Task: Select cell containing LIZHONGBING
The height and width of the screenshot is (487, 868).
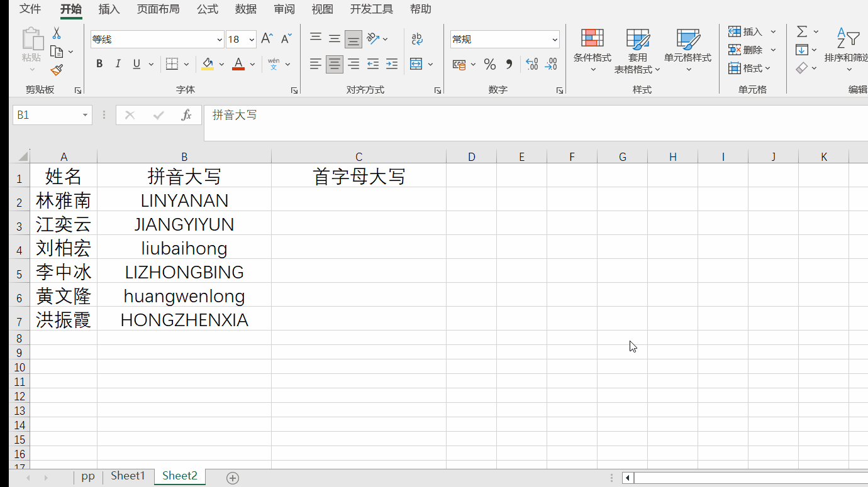Action: point(184,272)
